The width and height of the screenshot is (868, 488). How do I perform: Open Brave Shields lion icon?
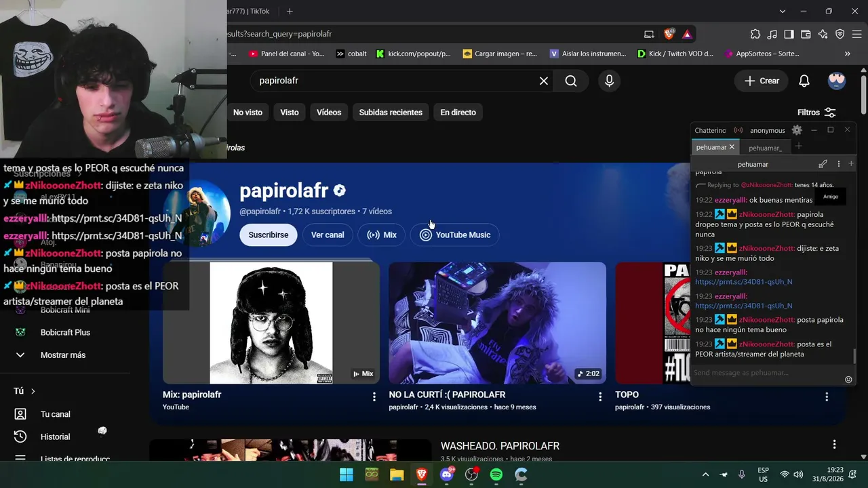pos(669,34)
